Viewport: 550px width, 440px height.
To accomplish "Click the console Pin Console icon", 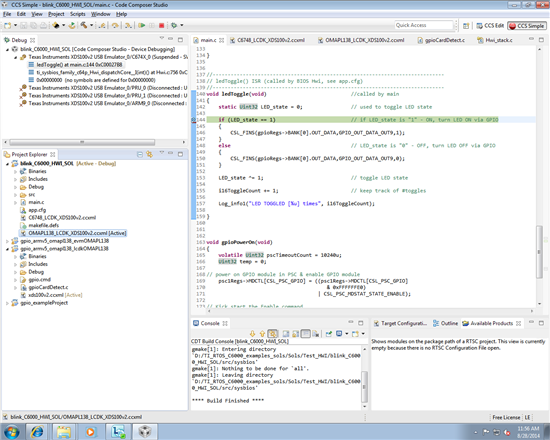I will [328, 334].
